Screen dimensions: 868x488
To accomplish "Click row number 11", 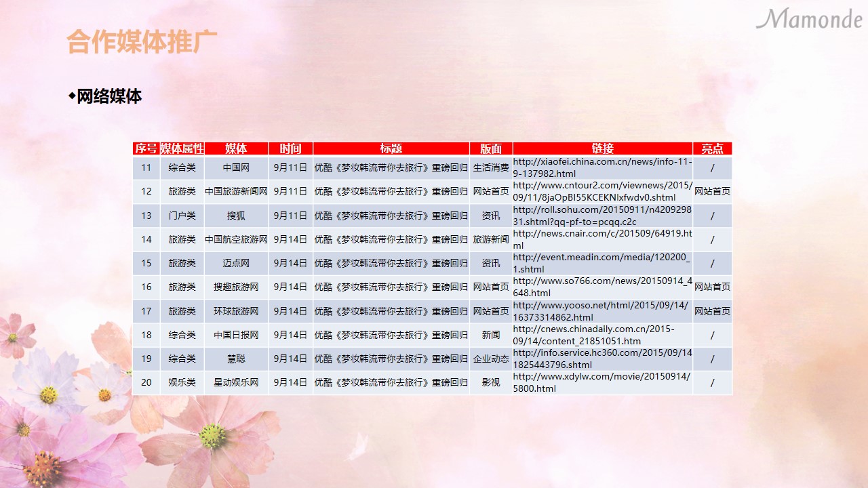I will (146, 167).
